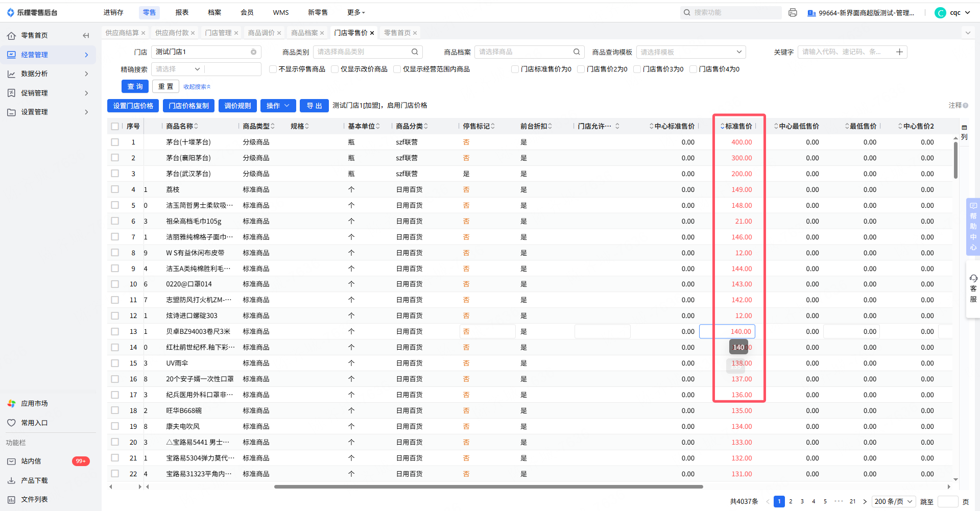Check the select-all checkbox in table header
980x511 pixels.
115,127
